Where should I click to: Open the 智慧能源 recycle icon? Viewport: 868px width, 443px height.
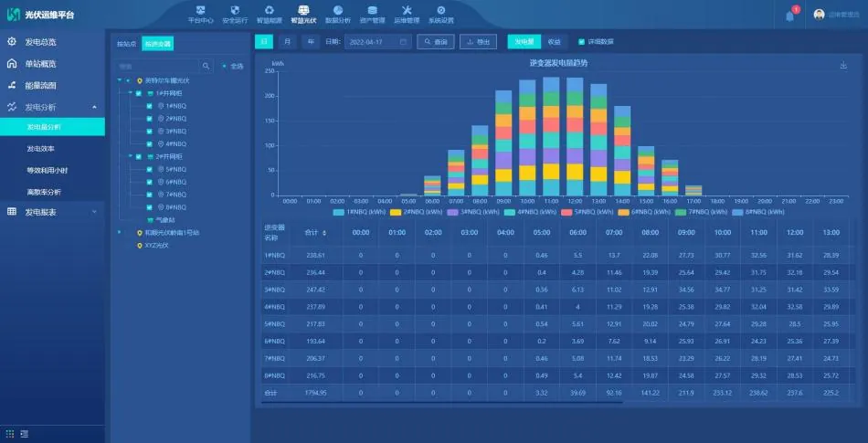[269, 10]
